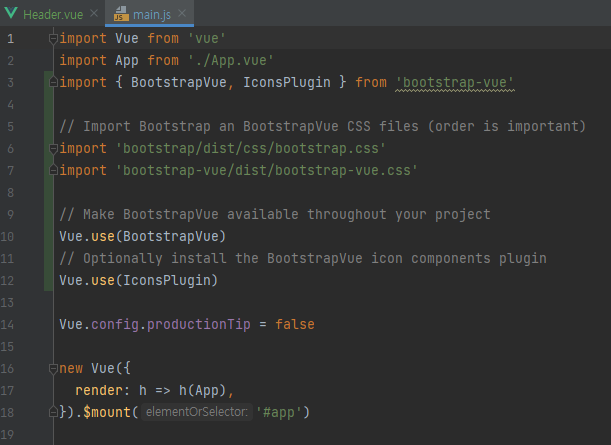Click line number 14 in the gutter
Image resolution: width=611 pixels, height=445 pixels.
click(x=7, y=325)
